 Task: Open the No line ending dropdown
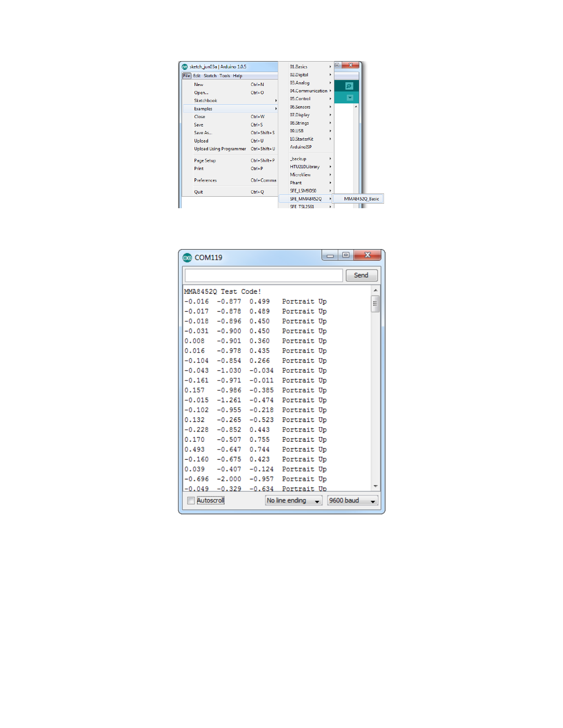293,500
